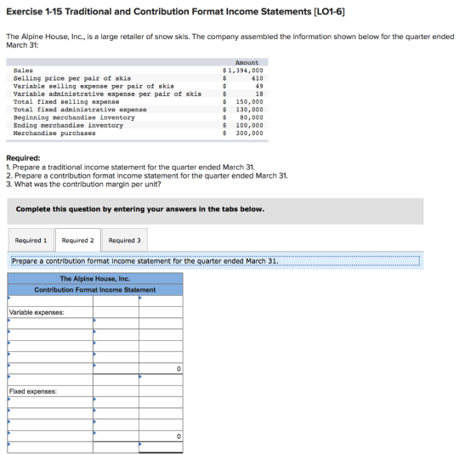
Task: Open the fourth label dropdown under Variable expenses
Action: click(x=50, y=357)
